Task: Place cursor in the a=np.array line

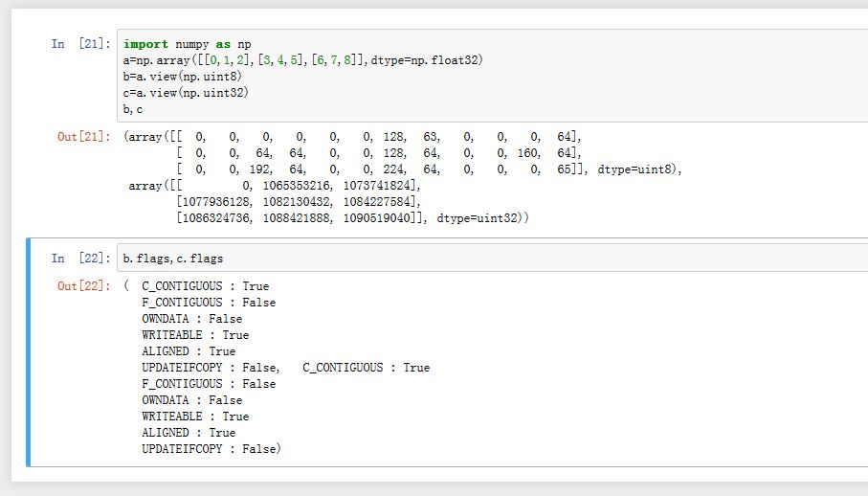Action: (303, 60)
